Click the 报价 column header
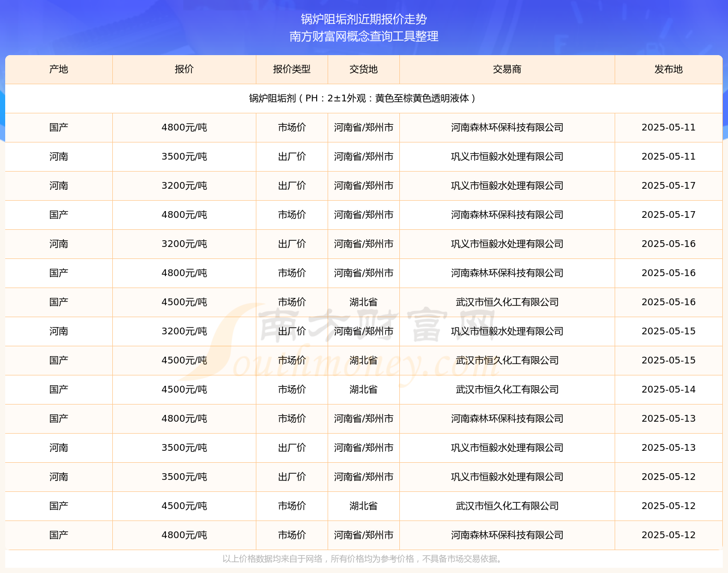This screenshot has width=728, height=573. pos(184,69)
